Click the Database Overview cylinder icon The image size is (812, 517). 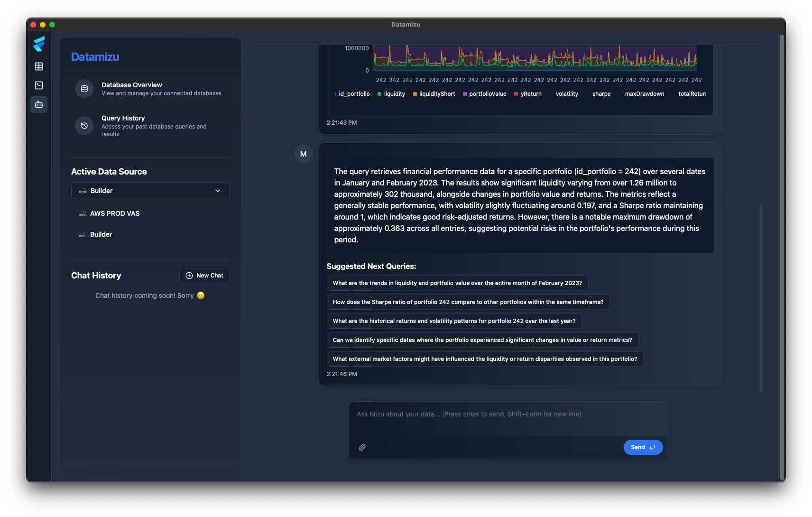84,89
